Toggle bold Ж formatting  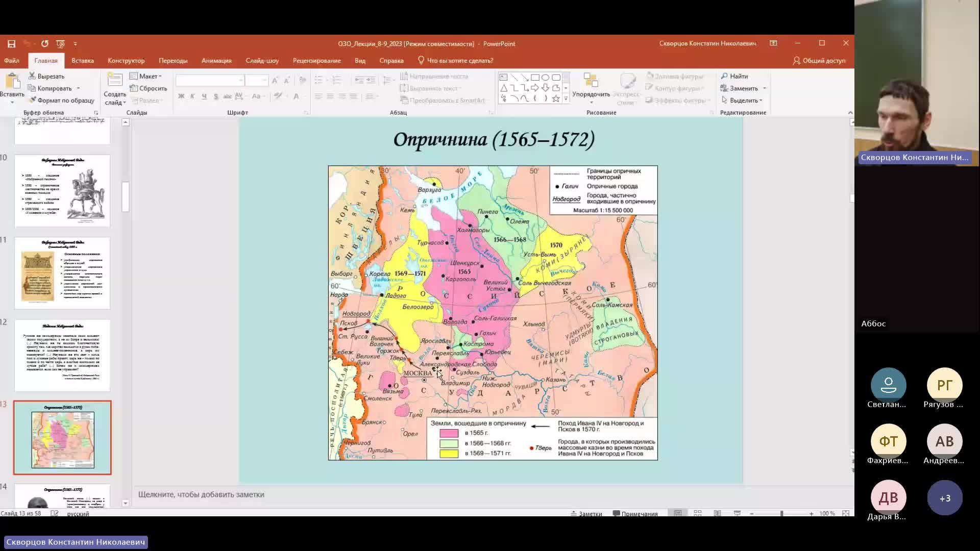(x=181, y=96)
